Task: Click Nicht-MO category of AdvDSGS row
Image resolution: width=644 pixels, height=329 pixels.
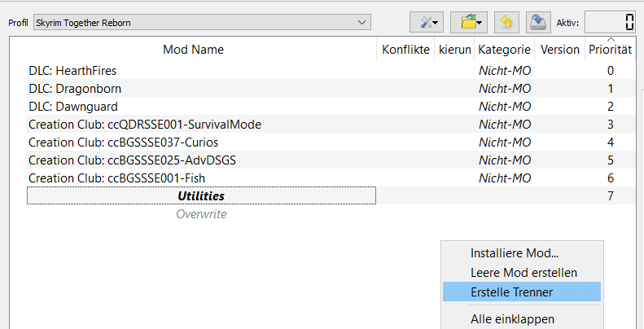Action: click(x=505, y=160)
